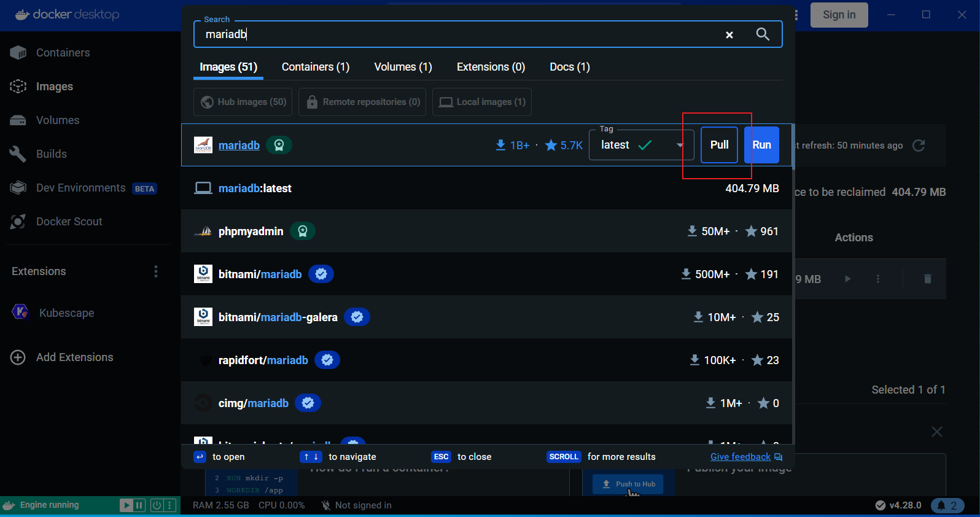
Task: Click the verified publisher badge next to bitnami/mariadb
Action: click(x=321, y=274)
